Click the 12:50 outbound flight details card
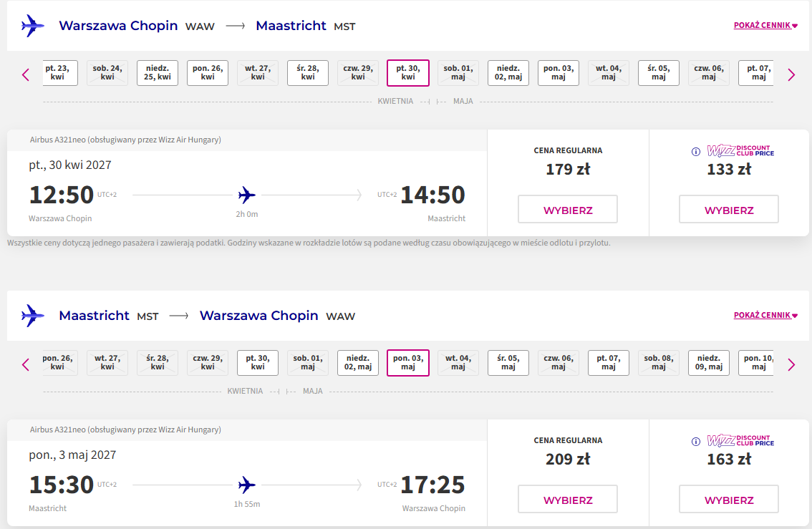 point(247,183)
